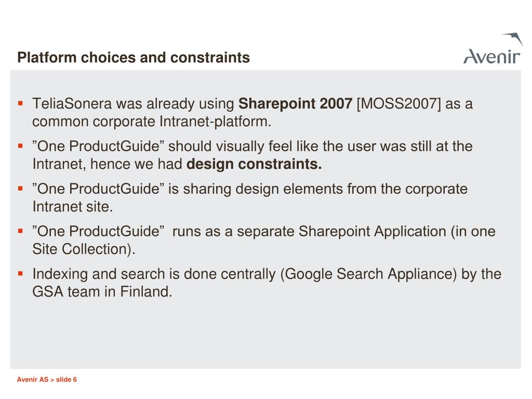Screen dimensions: 532x399
Task: Click 'GSA team in Finland.' text
Action: 102,292
